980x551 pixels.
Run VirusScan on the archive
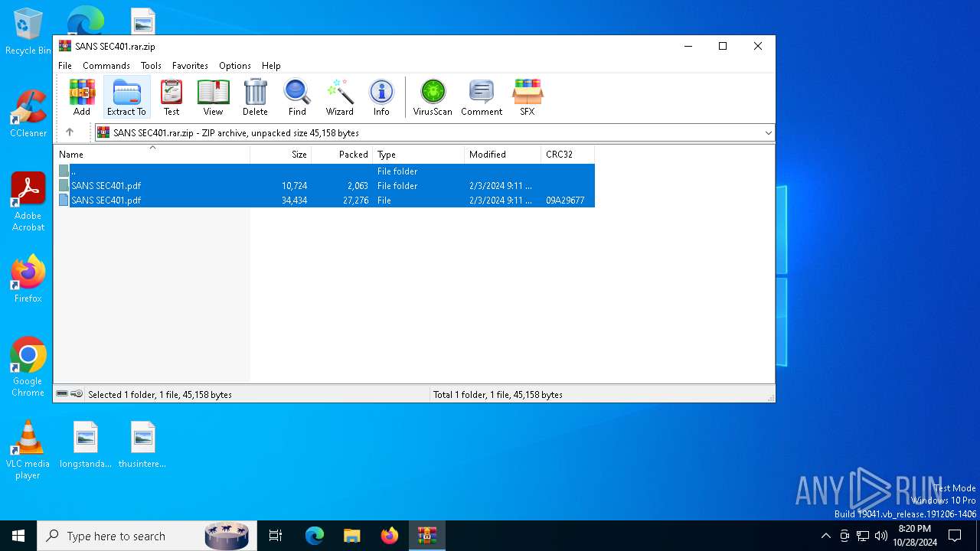[x=433, y=97]
